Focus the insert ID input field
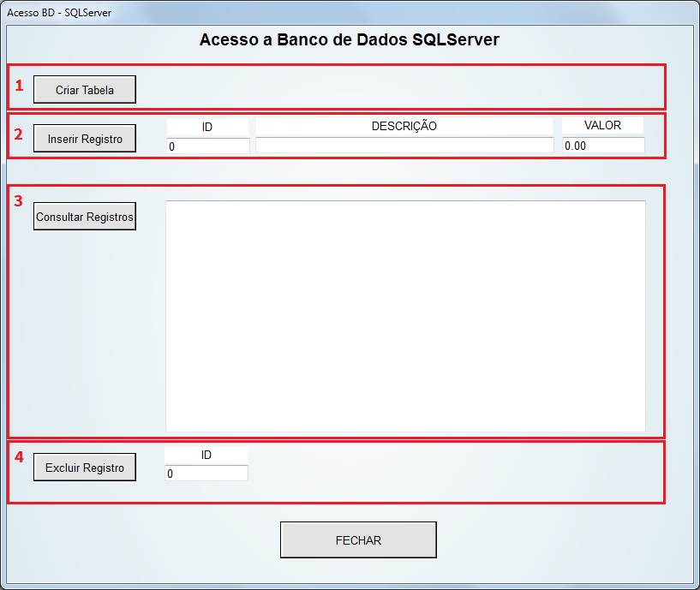Image resolution: width=700 pixels, height=590 pixels. pos(208,146)
